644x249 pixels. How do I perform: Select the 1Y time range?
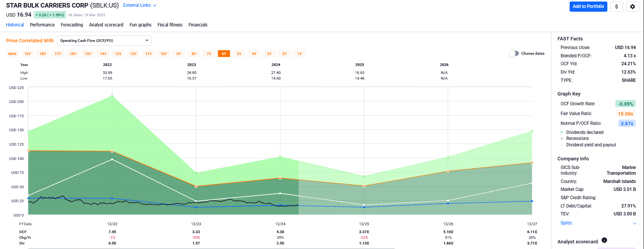pos(300,54)
